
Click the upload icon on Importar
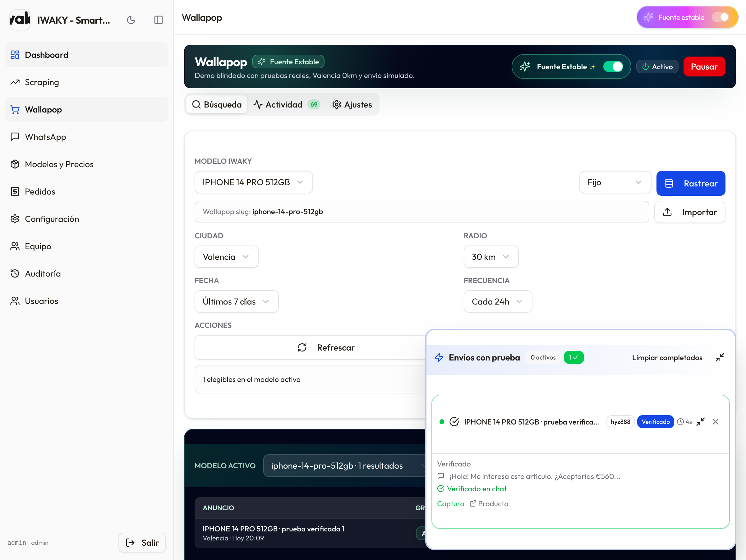pyautogui.click(x=667, y=212)
